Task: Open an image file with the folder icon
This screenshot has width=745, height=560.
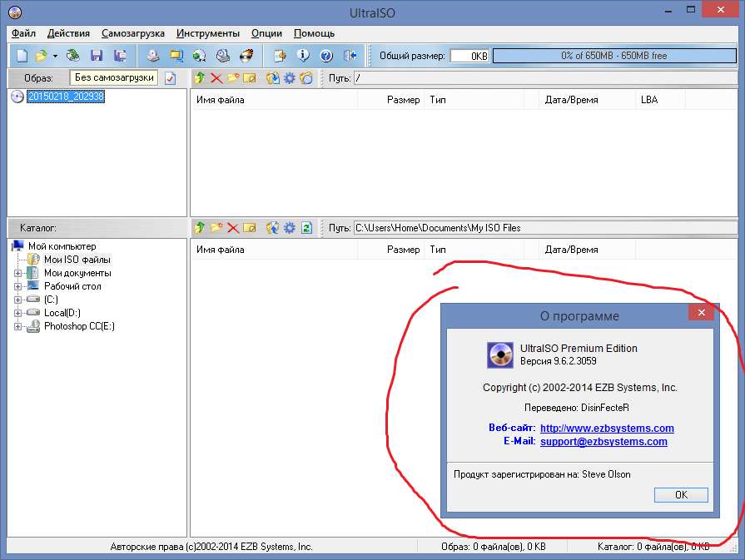Action: (42, 56)
